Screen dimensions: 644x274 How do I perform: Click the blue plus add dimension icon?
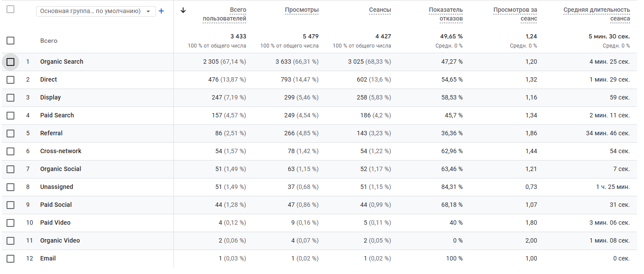(x=161, y=11)
